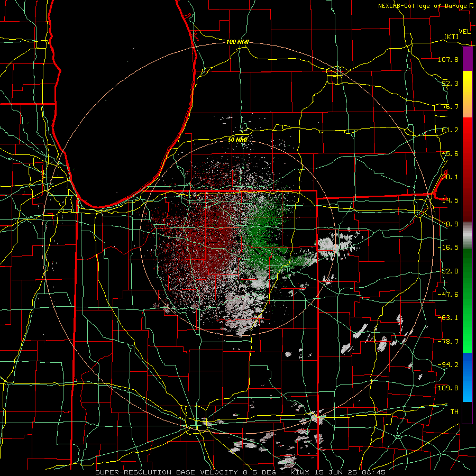Image resolution: width=476 pixels, height=476 pixels.
Task: Click the [KT] units label
Action: click(x=451, y=36)
